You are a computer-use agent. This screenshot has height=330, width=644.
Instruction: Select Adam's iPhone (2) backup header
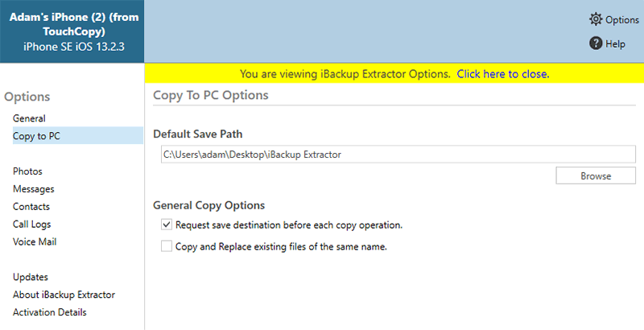pyautogui.click(x=72, y=31)
